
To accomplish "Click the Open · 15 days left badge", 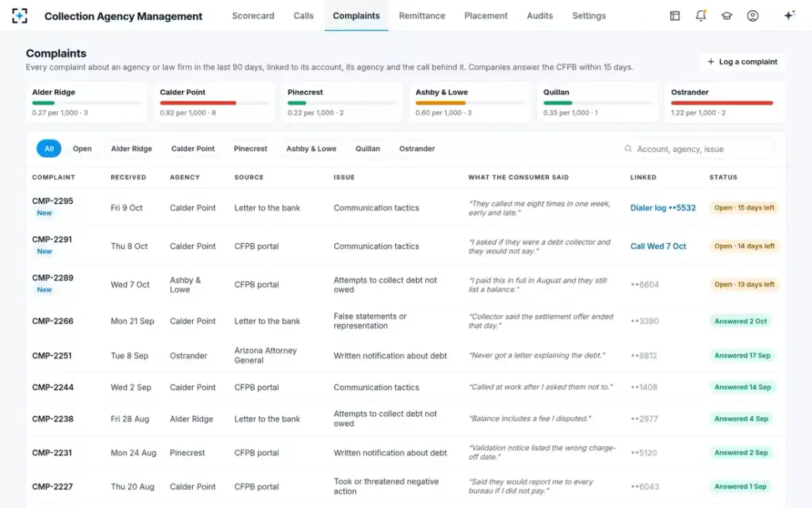I will point(744,208).
